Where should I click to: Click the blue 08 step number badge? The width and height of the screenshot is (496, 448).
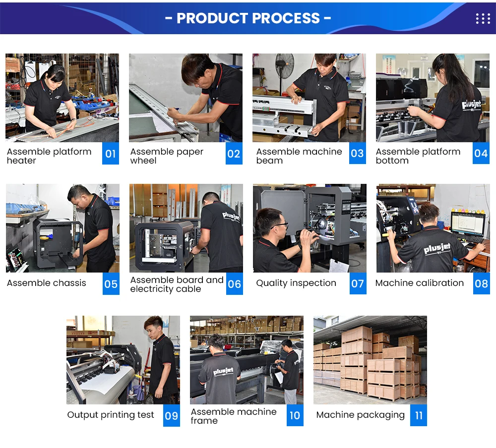[482, 283]
